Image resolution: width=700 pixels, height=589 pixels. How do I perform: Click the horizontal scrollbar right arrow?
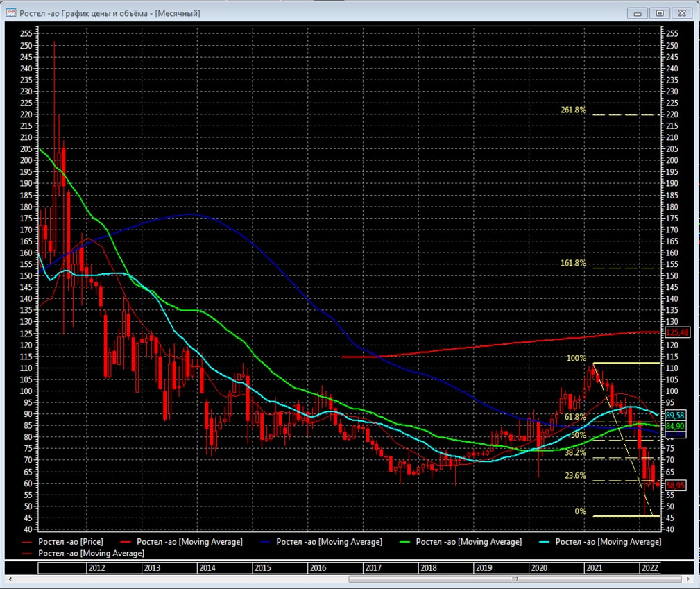click(689, 579)
